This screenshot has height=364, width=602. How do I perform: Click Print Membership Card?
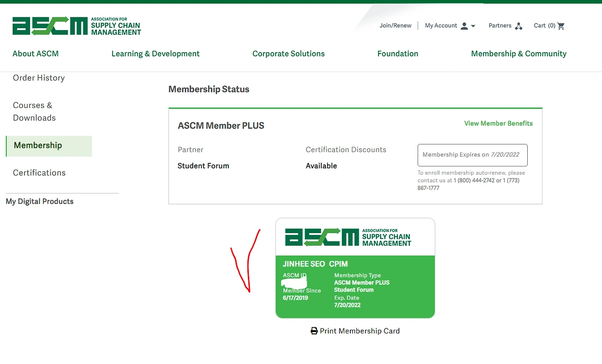(x=360, y=331)
